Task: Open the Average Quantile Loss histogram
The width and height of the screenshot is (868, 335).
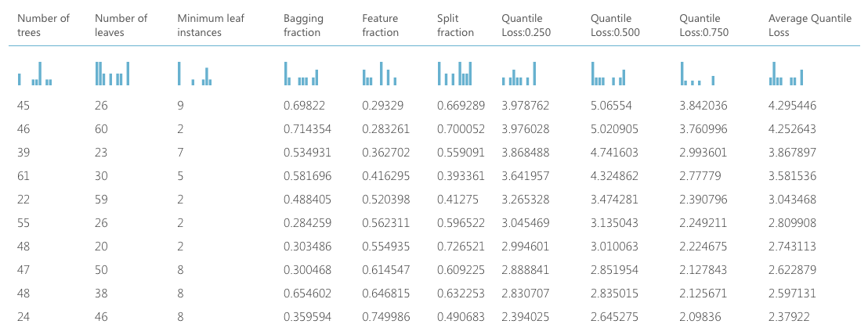Action: point(786,74)
